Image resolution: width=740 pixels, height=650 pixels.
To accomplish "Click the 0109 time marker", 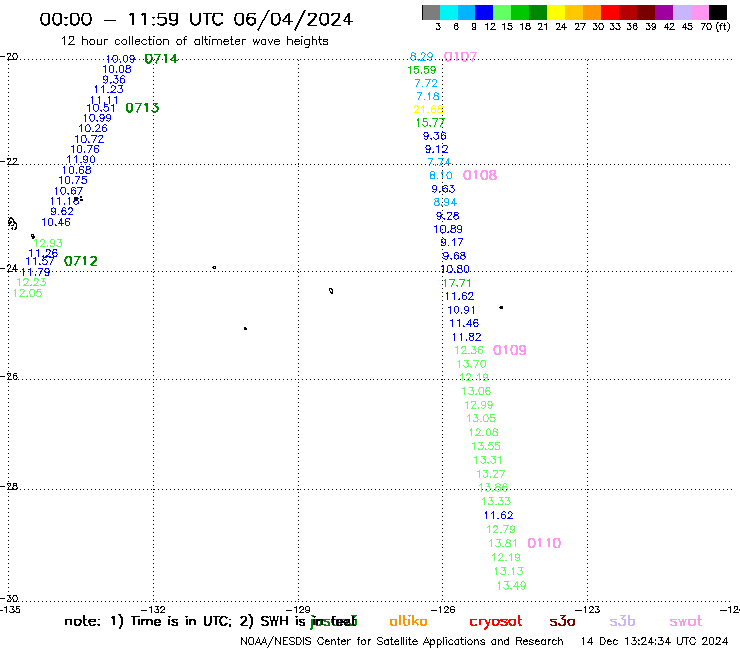I will coord(509,350).
